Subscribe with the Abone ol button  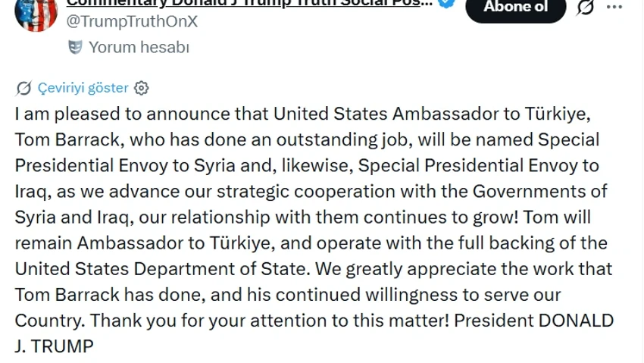tap(515, 8)
